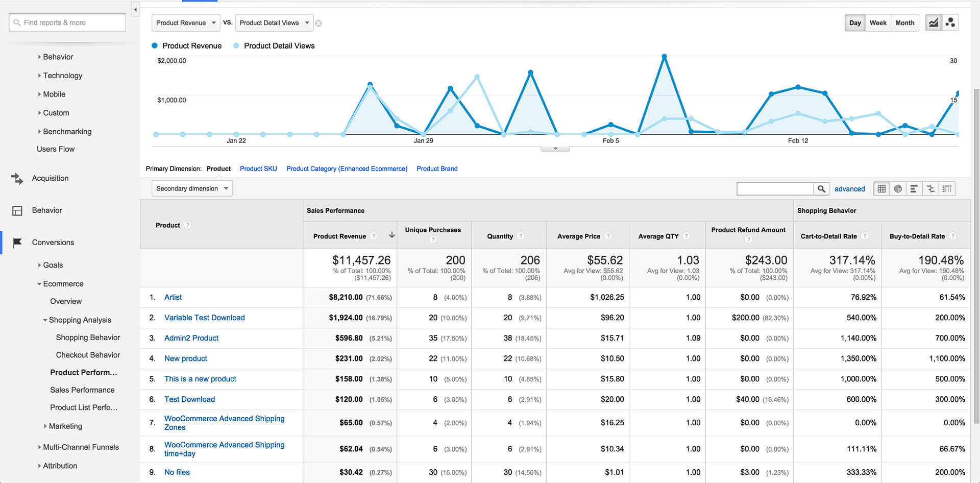Show help for Cart-to-Detail Rate column
The height and width of the screenshot is (483, 980).
click(x=865, y=236)
